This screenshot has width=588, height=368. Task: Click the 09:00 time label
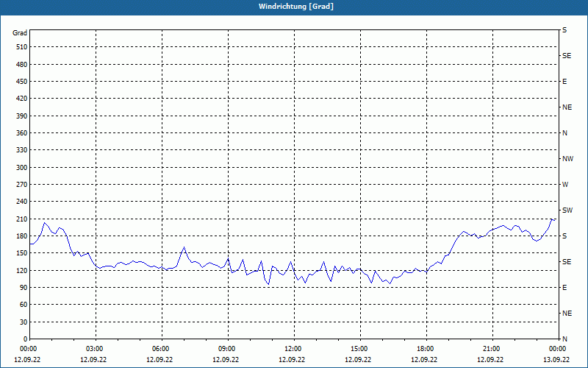[228, 348]
